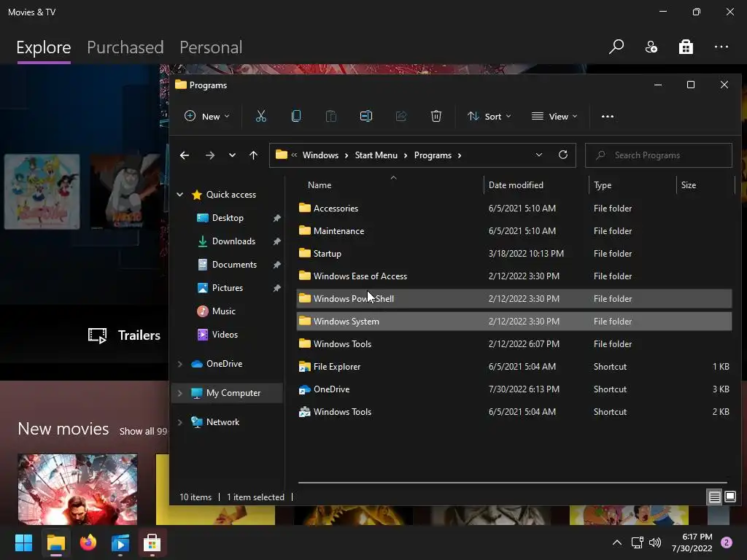Click the Paste clipboard icon
Viewport: 747px width, 560px height.
[330, 116]
